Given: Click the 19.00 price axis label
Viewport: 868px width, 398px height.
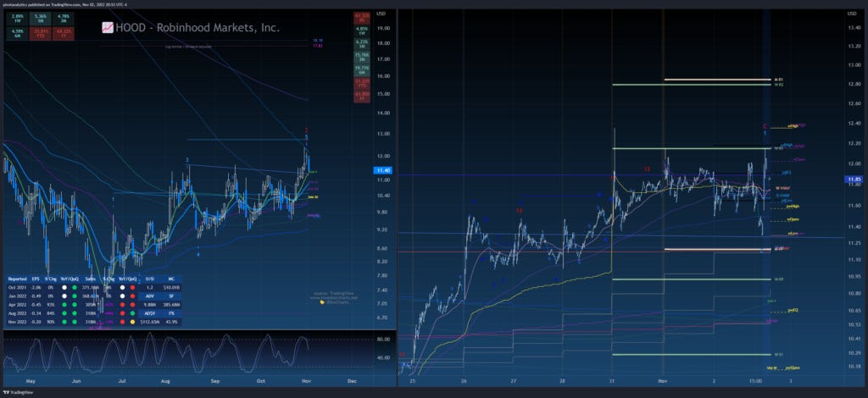Looking at the screenshot, I should coord(384,28).
